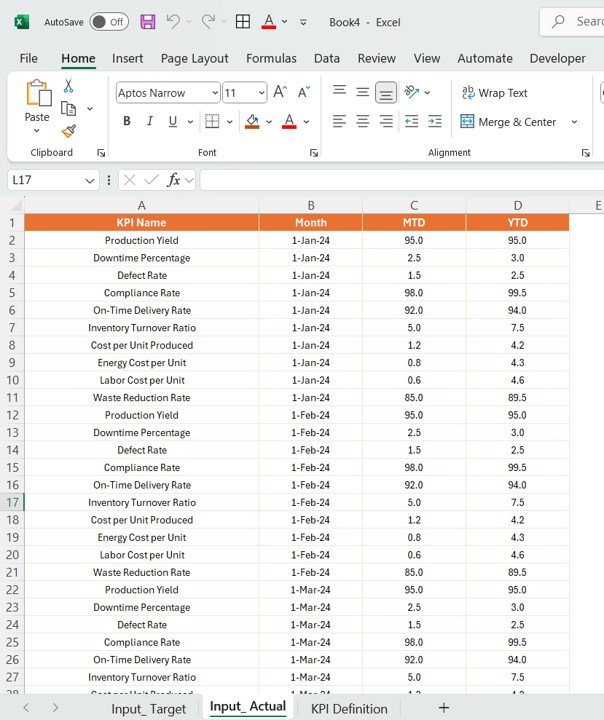This screenshot has height=720, width=604.
Task: Click Increase Indent icon
Action: pos(435,121)
